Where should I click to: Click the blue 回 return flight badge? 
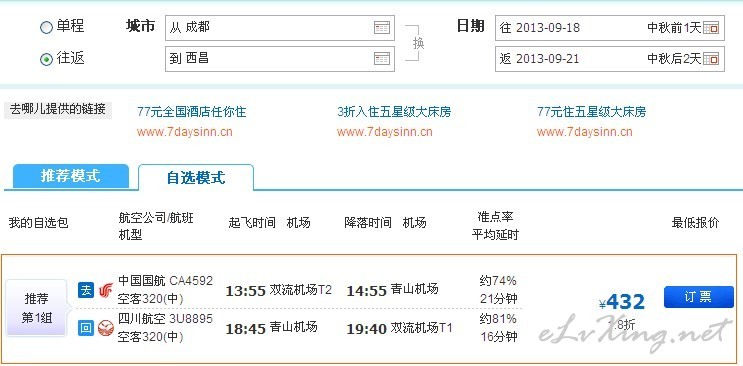pyautogui.click(x=86, y=328)
